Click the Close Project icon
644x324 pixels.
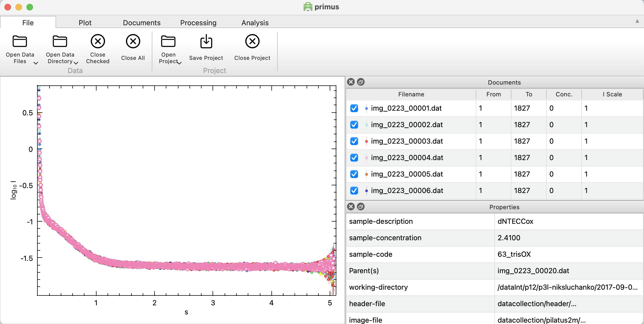pos(252,41)
